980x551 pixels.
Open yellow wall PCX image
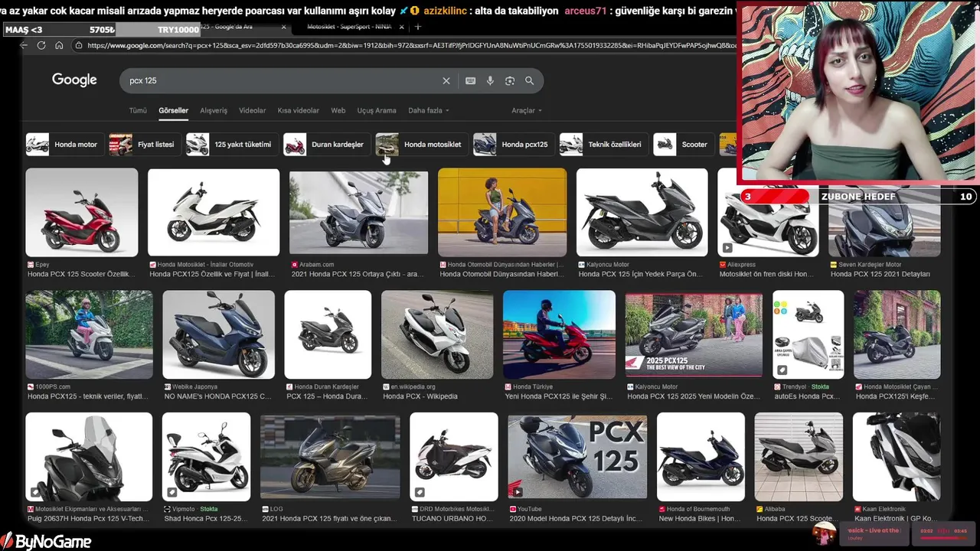tap(502, 212)
